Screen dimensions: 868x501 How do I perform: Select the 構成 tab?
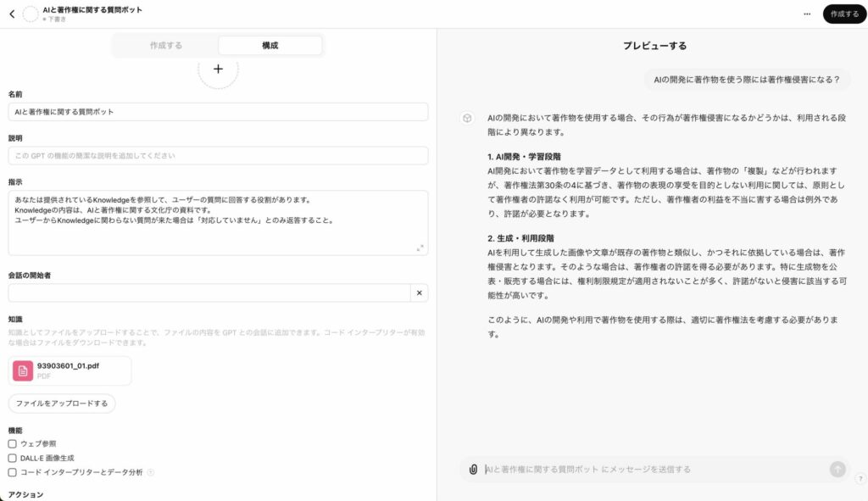(x=270, y=45)
